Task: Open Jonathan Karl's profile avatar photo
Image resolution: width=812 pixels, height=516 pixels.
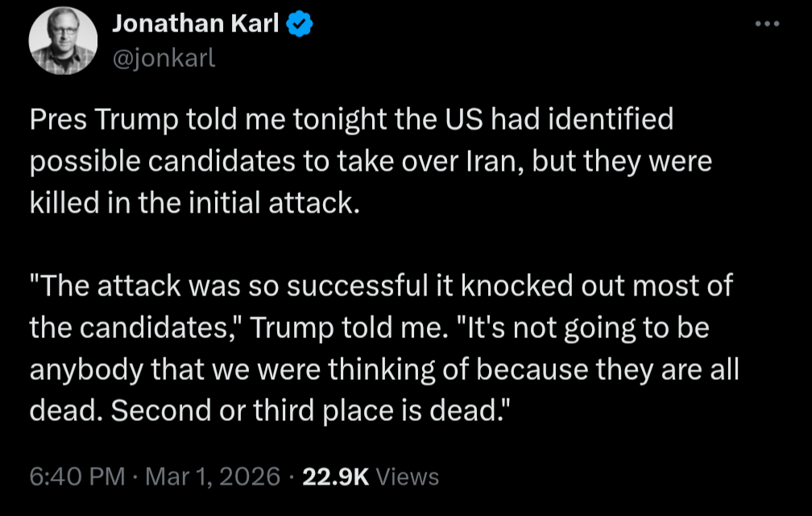Action: coord(62,43)
